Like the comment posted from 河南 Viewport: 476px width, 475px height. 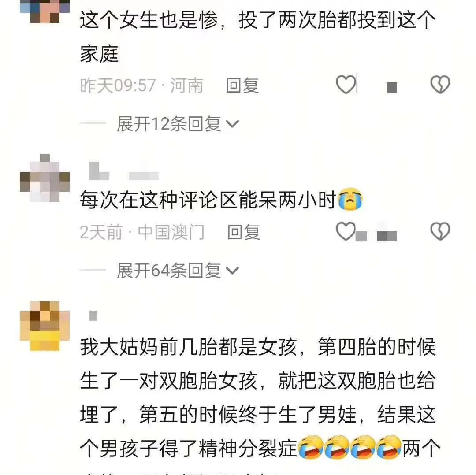click(x=346, y=84)
